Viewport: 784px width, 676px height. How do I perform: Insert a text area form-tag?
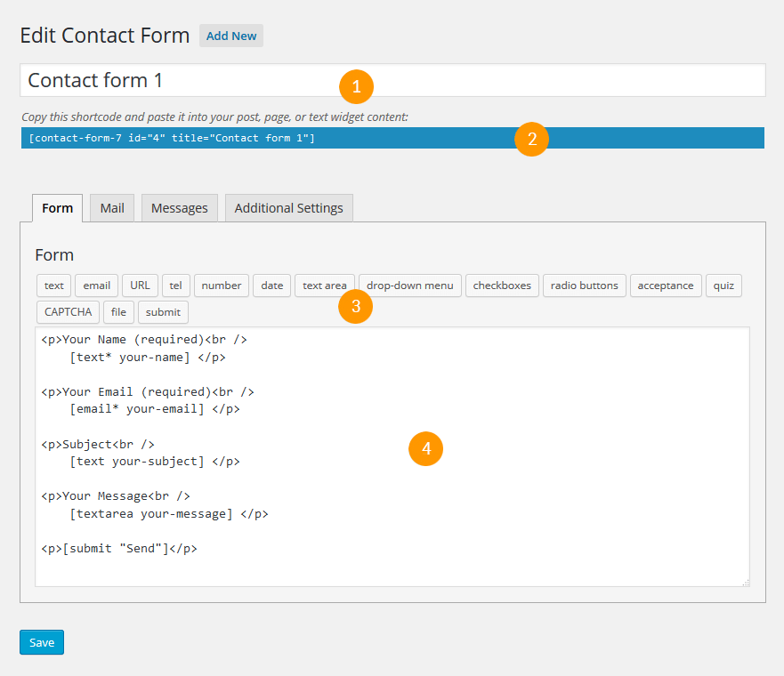324,286
